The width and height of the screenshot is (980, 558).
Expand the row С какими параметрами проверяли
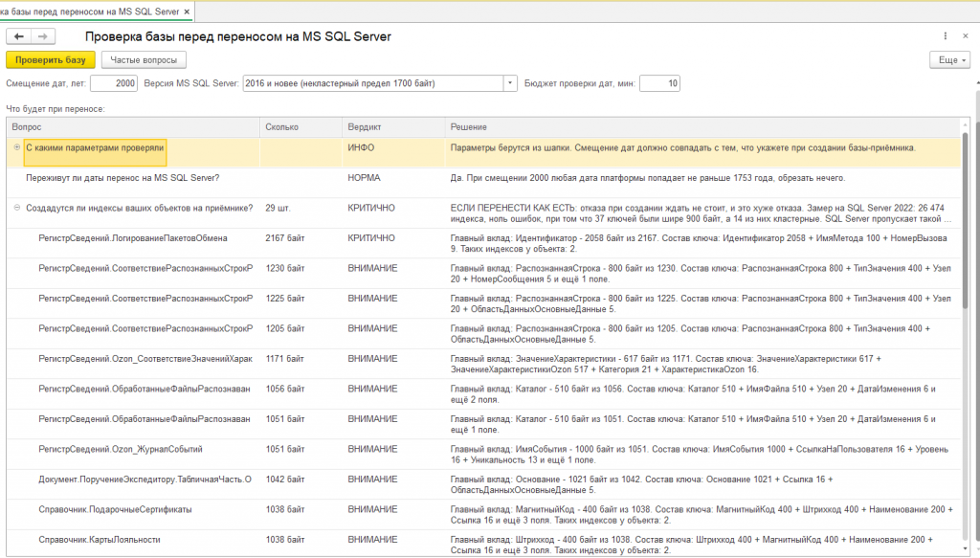17,147
